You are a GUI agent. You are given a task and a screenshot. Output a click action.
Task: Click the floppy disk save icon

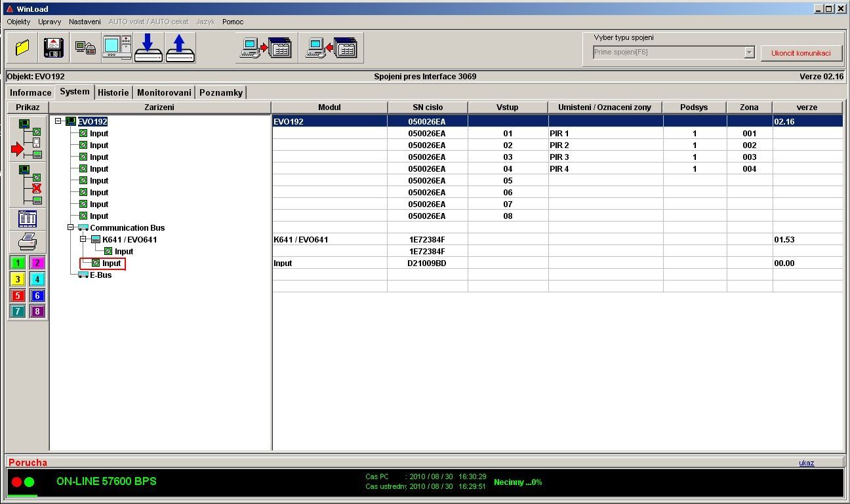54,48
